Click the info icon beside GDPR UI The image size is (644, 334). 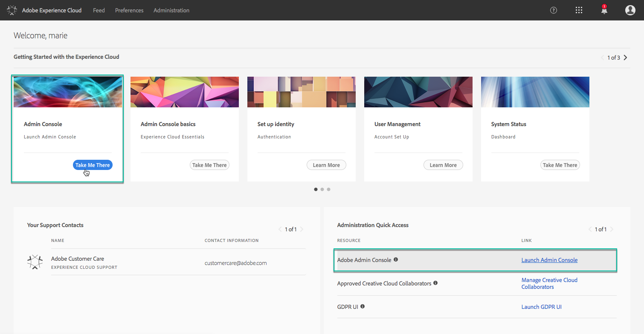click(363, 305)
